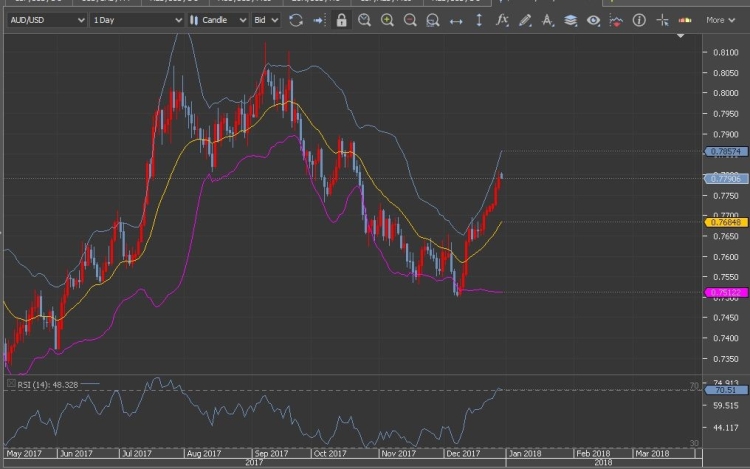
Task: Open the AUD/USD instrument dropdown
Action: (x=44, y=20)
